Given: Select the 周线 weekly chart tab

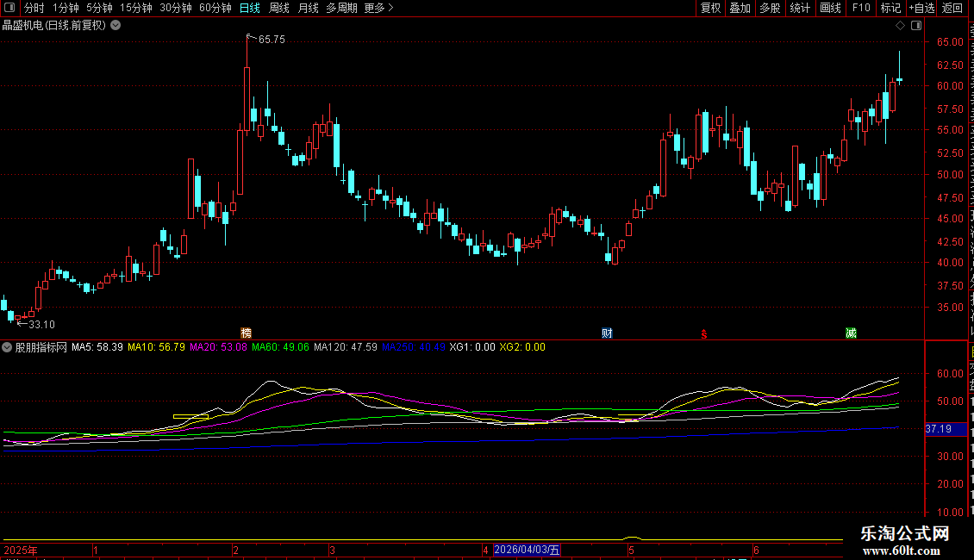Looking at the screenshot, I should 279,8.
